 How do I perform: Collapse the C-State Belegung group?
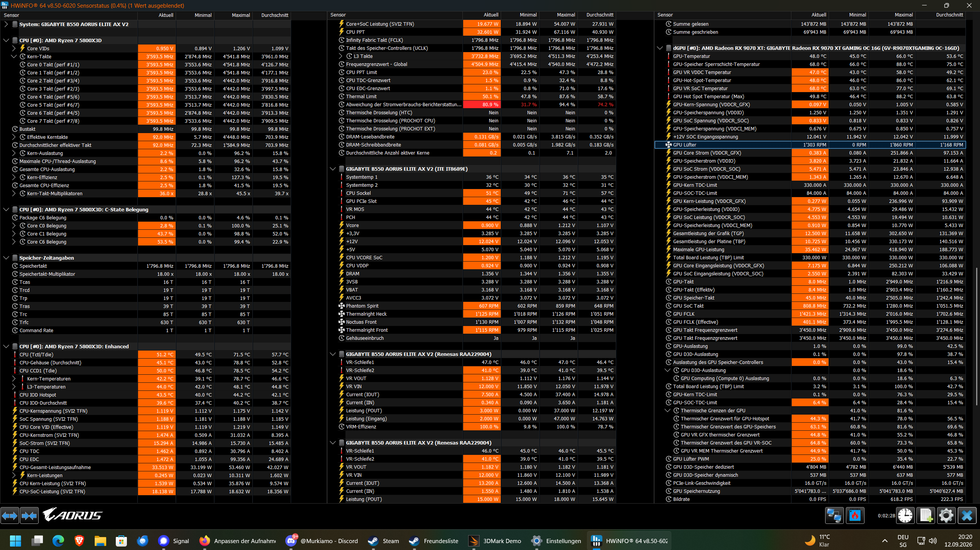click(6, 209)
